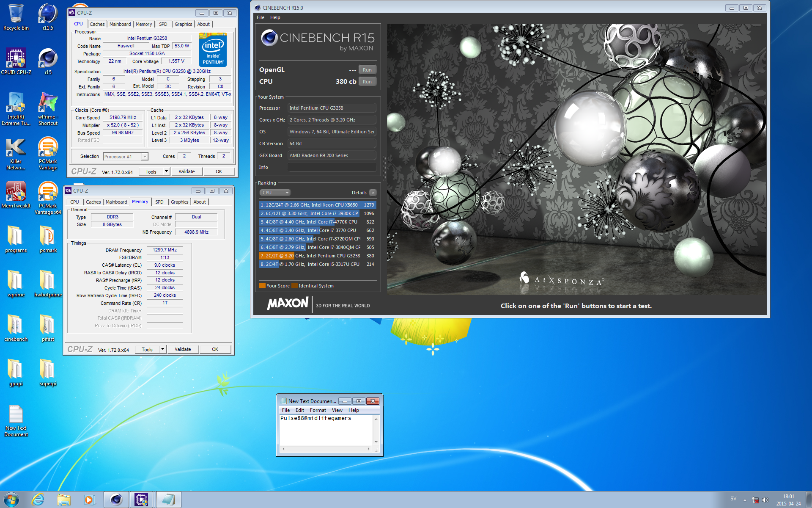
Task: Select ranking row Intel Core i5-3317U
Action: tap(317, 264)
